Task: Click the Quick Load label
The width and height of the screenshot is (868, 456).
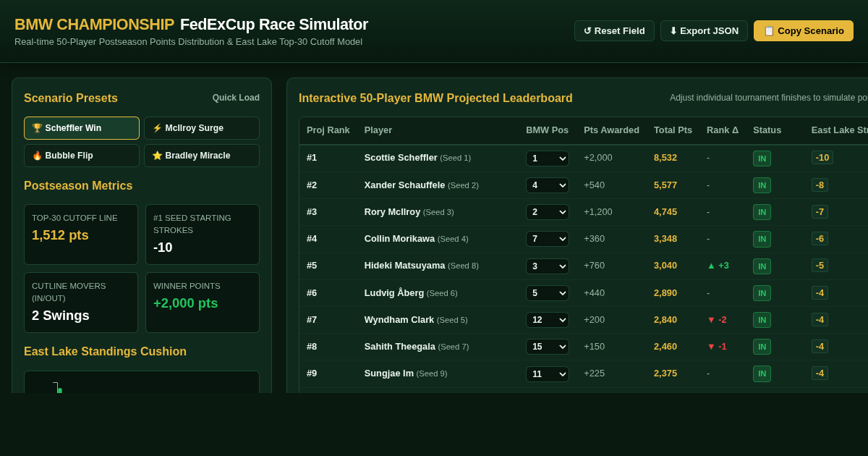Action: (x=236, y=98)
